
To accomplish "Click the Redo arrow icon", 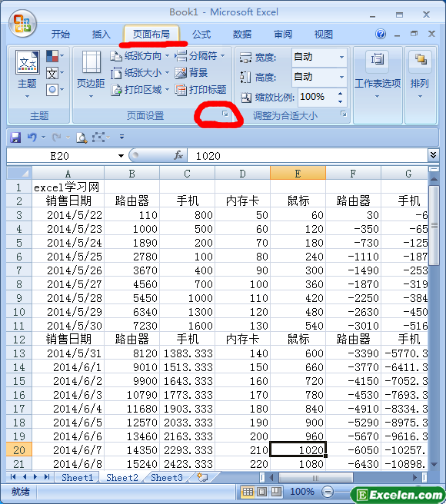I will click(x=57, y=138).
